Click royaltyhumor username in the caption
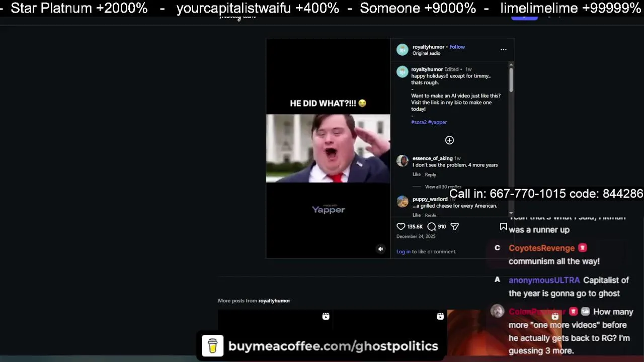This screenshot has width=644, height=362. point(427,69)
